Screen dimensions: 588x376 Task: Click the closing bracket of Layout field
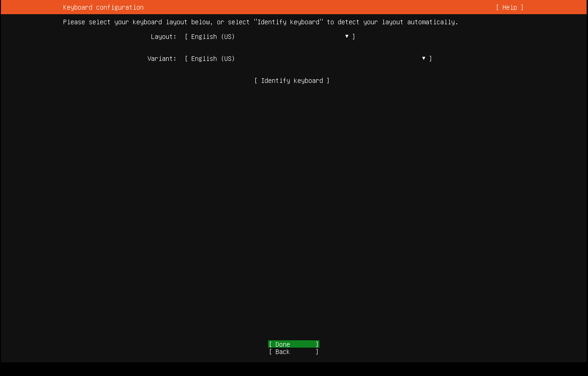coord(354,37)
